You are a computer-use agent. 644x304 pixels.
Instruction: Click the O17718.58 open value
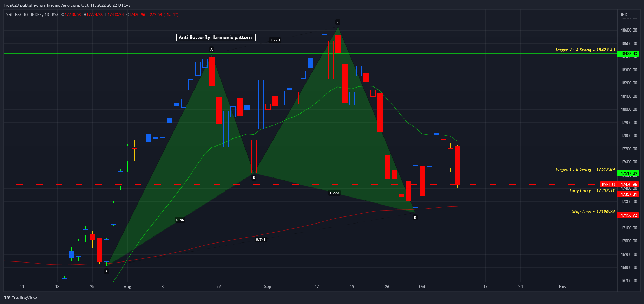pyautogui.click(x=71, y=15)
